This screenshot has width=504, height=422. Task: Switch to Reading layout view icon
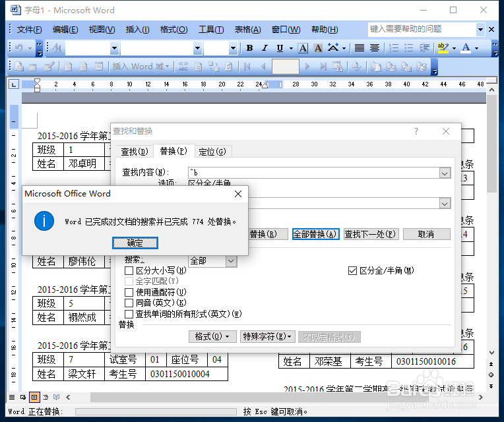[57, 397]
